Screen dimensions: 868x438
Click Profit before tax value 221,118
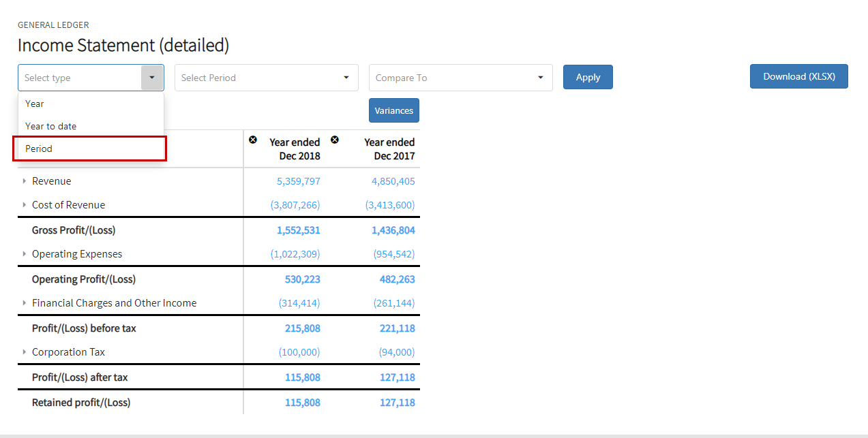tap(398, 328)
